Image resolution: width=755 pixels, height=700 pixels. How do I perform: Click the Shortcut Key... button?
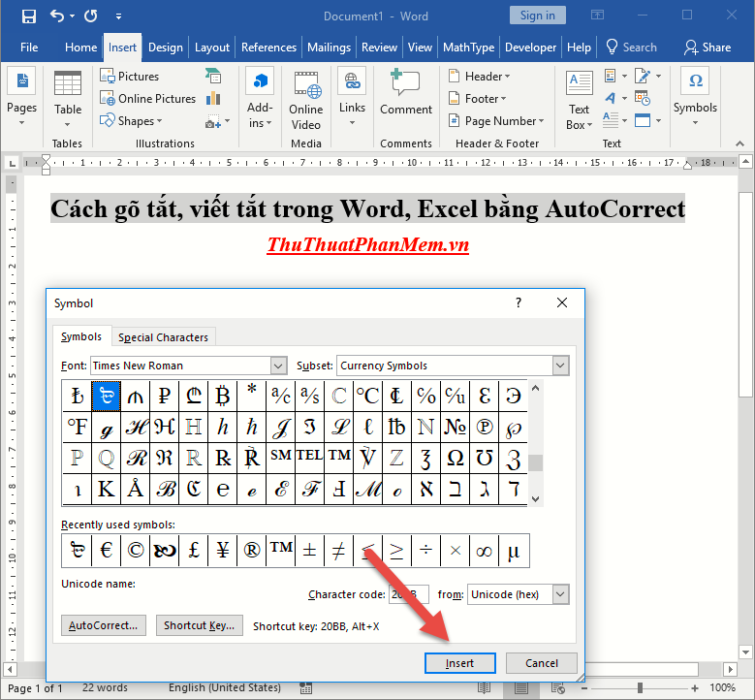click(x=200, y=625)
